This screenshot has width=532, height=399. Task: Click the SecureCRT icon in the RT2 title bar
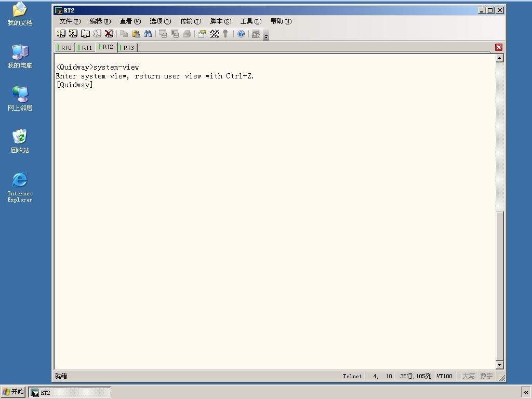point(59,10)
